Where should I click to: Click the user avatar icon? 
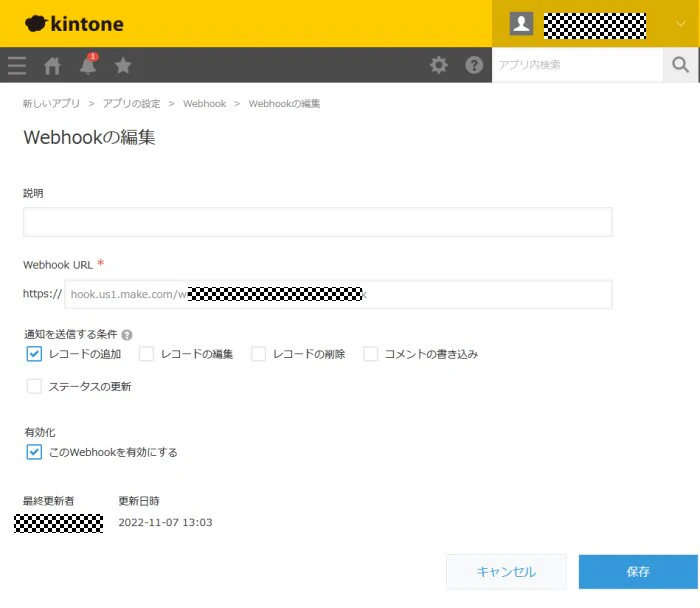(521, 23)
